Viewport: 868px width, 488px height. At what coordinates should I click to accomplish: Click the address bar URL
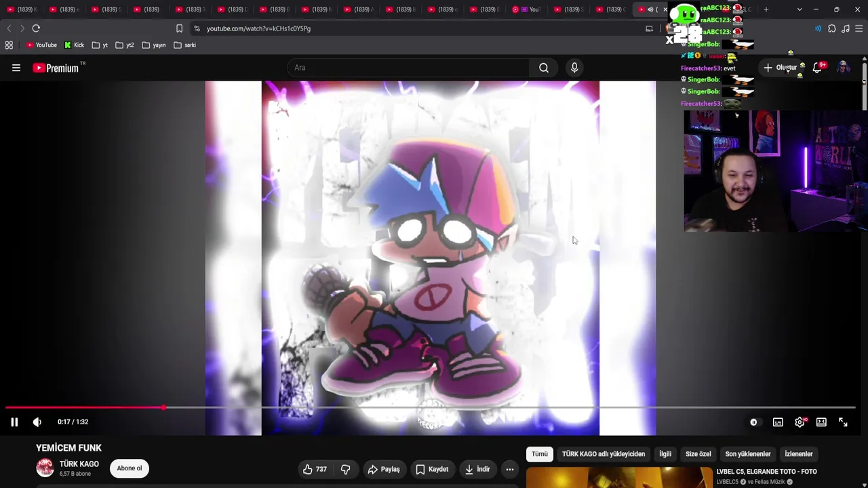click(x=258, y=28)
